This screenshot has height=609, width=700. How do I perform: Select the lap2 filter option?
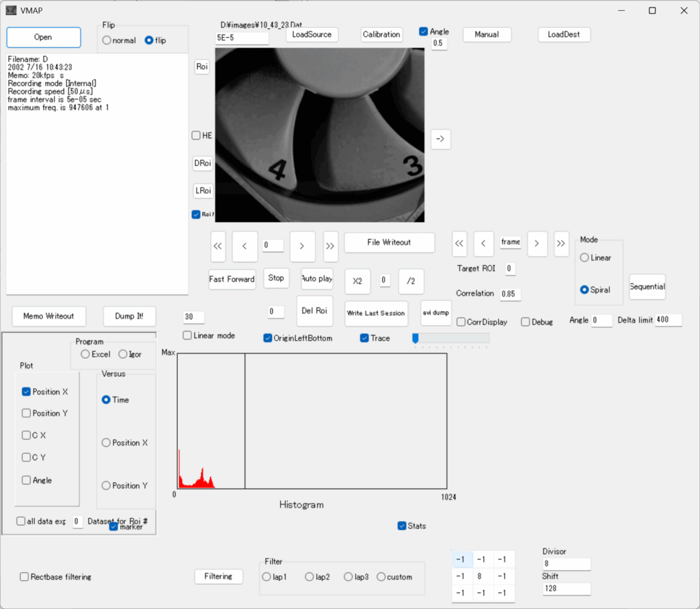point(310,577)
